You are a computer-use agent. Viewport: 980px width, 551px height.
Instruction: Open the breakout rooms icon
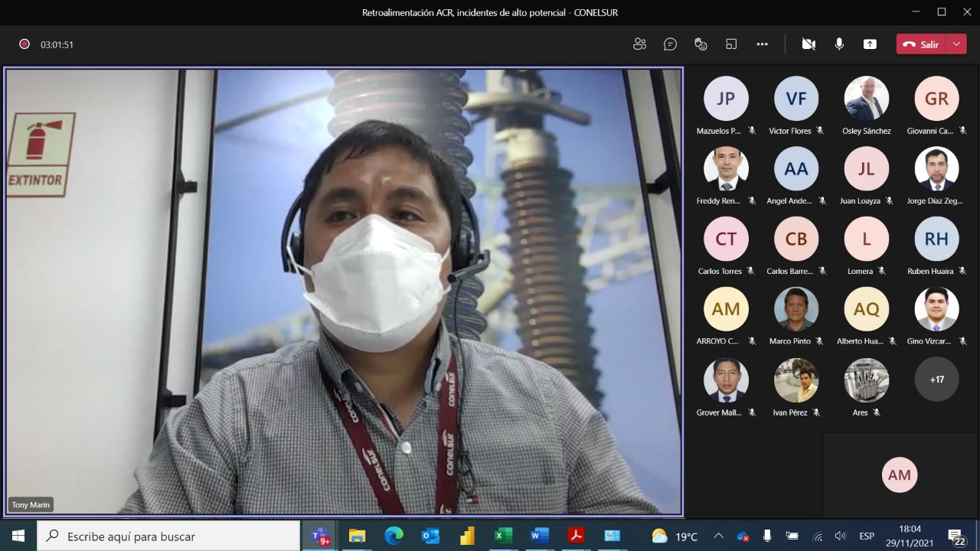(x=731, y=44)
